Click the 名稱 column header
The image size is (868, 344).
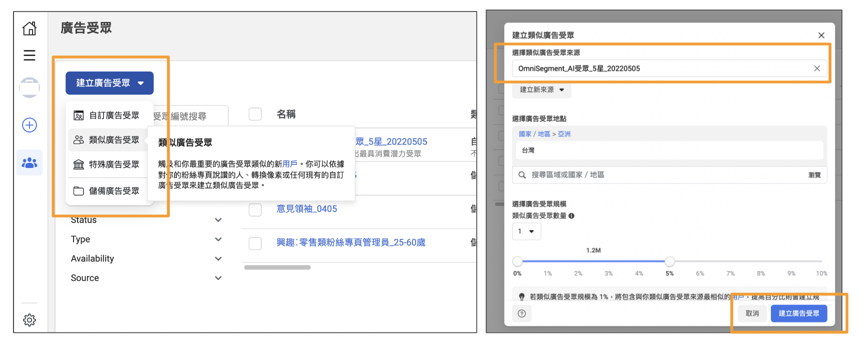[286, 114]
